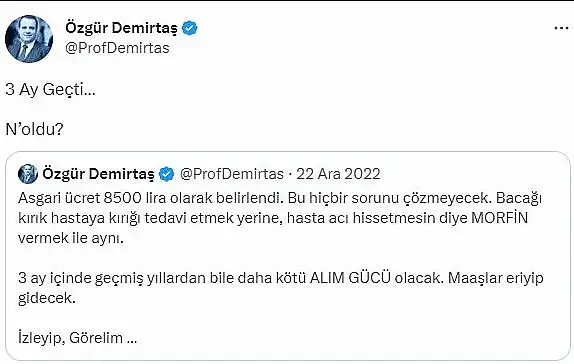Select the '3 Ay Geçti...' tweet text
This screenshot has width=574, height=364.
(50, 89)
